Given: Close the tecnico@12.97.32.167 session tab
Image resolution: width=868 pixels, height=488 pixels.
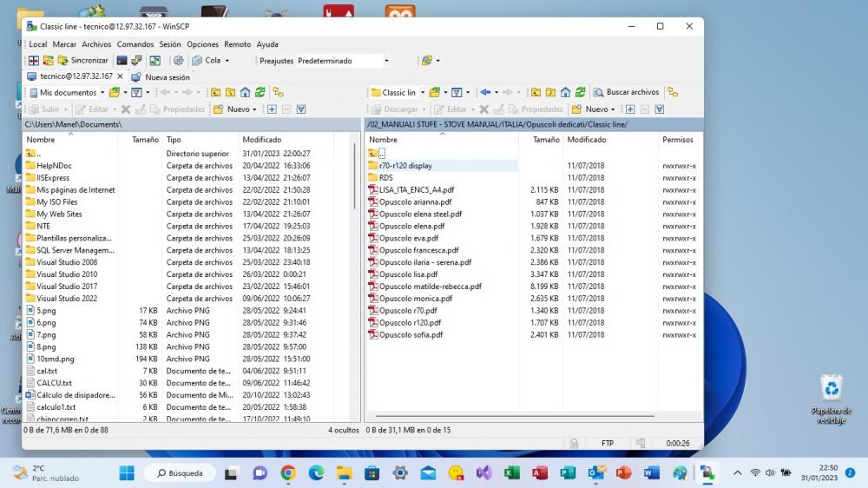Looking at the screenshot, I should (x=120, y=76).
